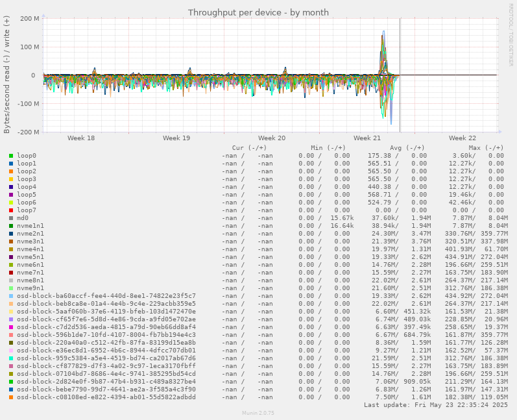Screen dimensions: 517x420
Task: Select osd-block-220a40a0-c512-42fb-87fa-83199d15ea8b label
Action: (106, 343)
